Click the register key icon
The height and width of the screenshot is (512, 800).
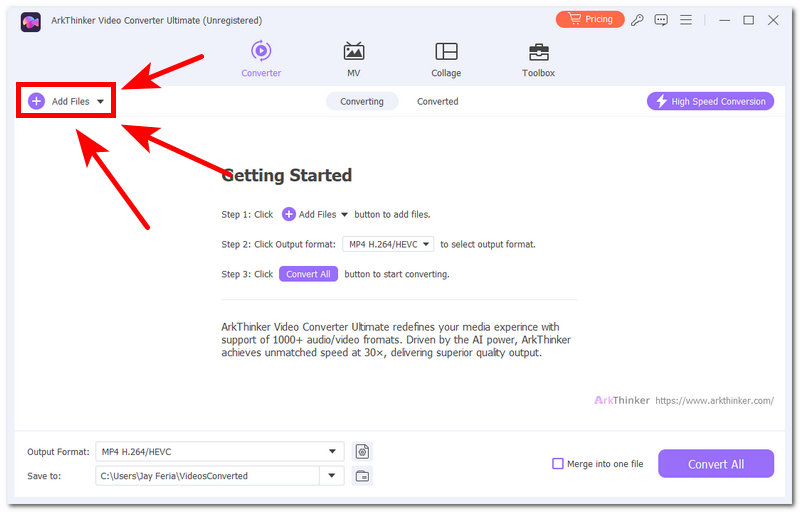[x=637, y=20]
